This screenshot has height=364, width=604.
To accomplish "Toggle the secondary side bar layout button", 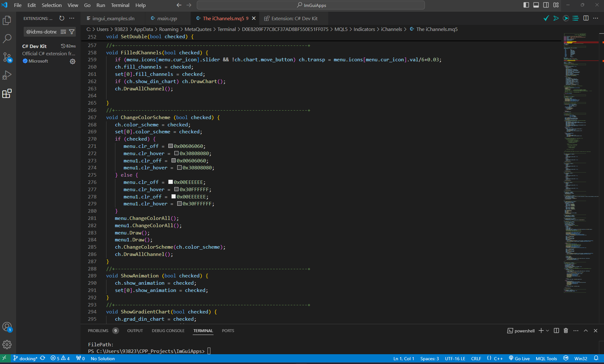I will 546,5.
